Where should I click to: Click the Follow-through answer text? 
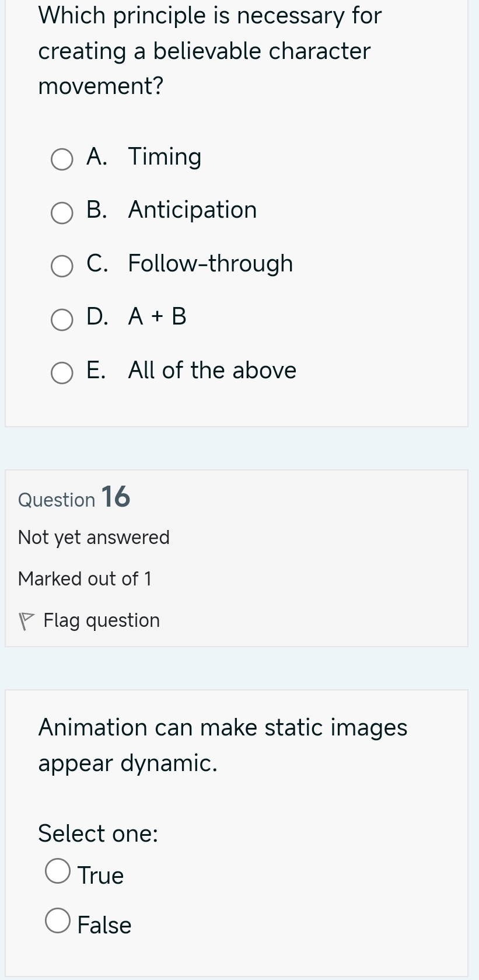click(x=209, y=263)
